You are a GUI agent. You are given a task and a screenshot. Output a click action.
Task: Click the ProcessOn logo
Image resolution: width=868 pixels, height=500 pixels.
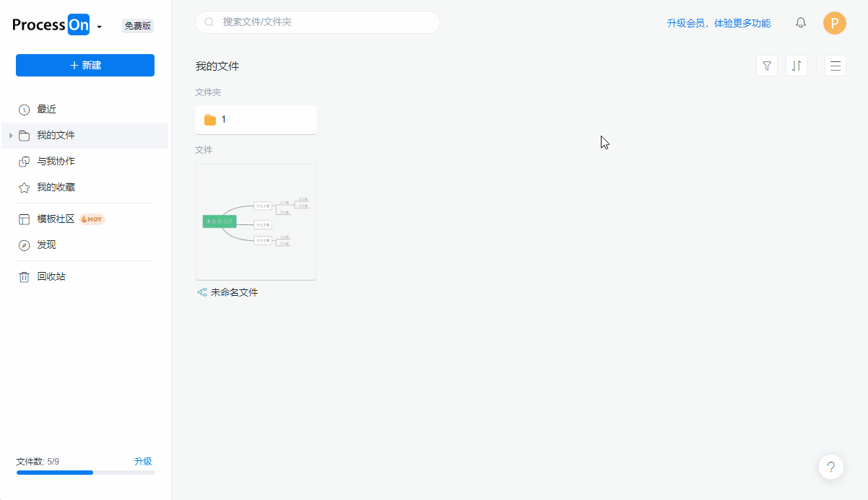pyautogui.click(x=51, y=25)
